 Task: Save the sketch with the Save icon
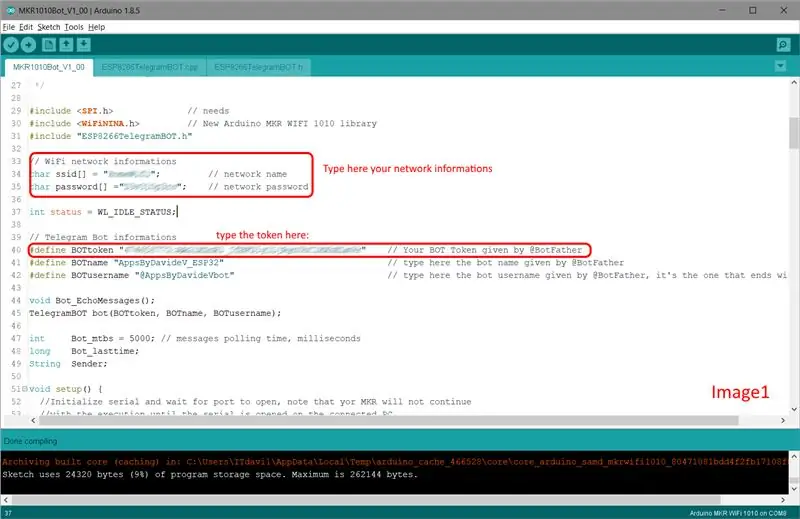(x=84, y=45)
